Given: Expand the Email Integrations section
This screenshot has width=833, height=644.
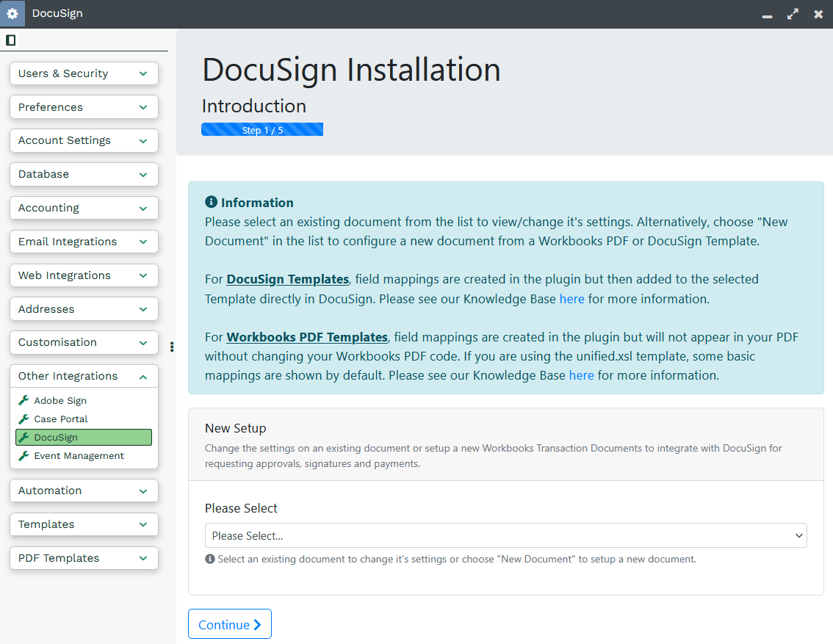Looking at the screenshot, I should pyautogui.click(x=84, y=242).
